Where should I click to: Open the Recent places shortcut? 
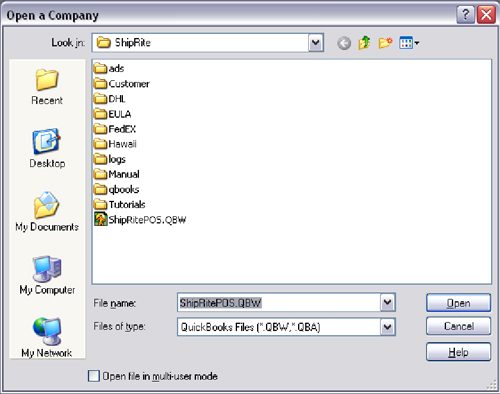47,87
